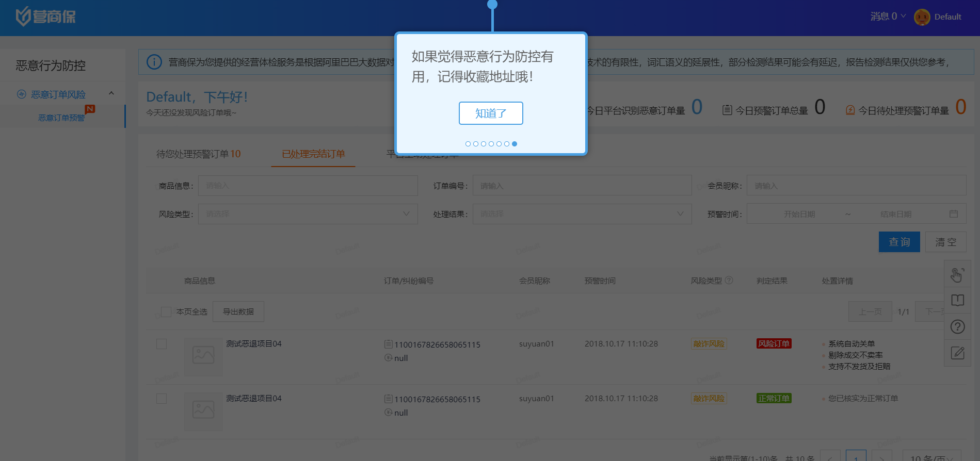The width and height of the screenshot is (980, 461).
Task: Select the first order row checkbox
Action: [162, 344]
